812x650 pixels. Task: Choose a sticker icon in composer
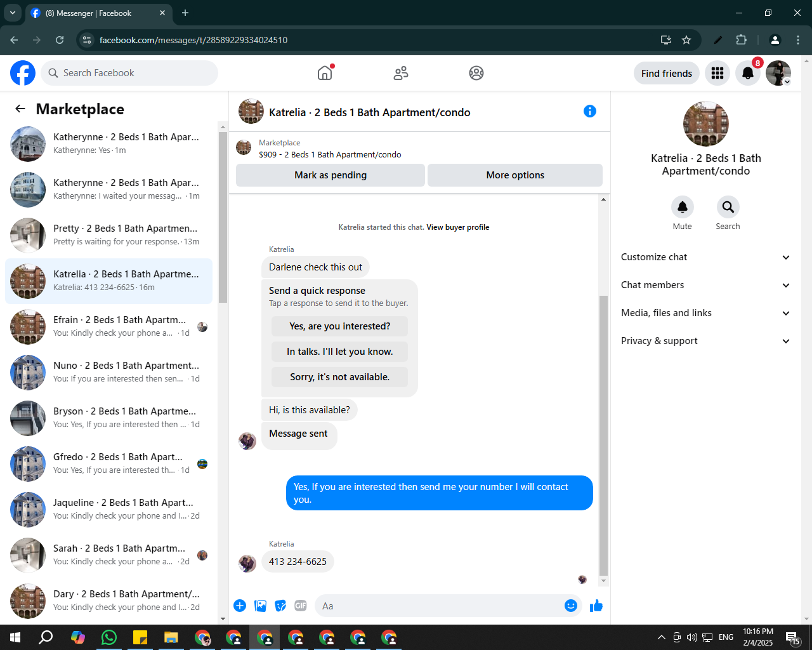coord(280,606)
